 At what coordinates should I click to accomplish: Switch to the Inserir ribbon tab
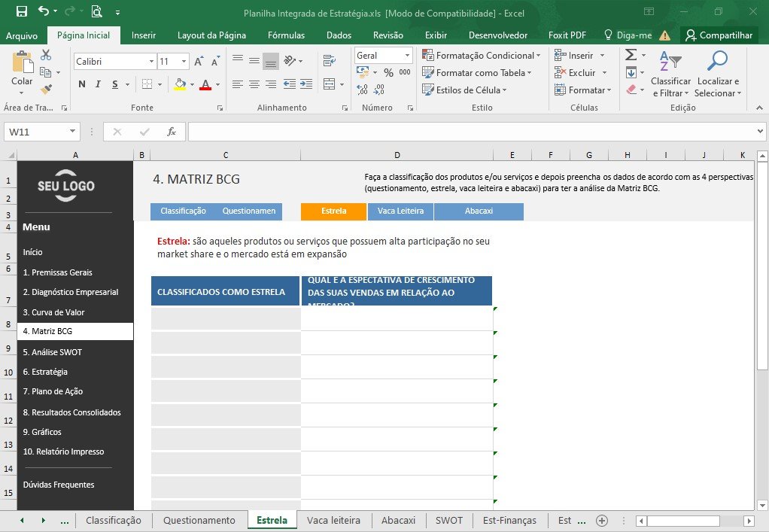click(x=144, y=35)
